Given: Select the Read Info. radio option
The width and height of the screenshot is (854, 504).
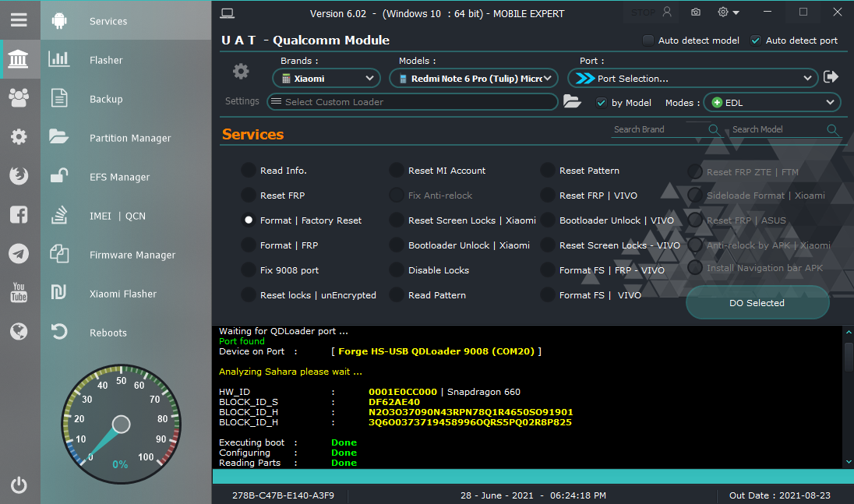Looking at the screenshot, I should coord(249,171).
